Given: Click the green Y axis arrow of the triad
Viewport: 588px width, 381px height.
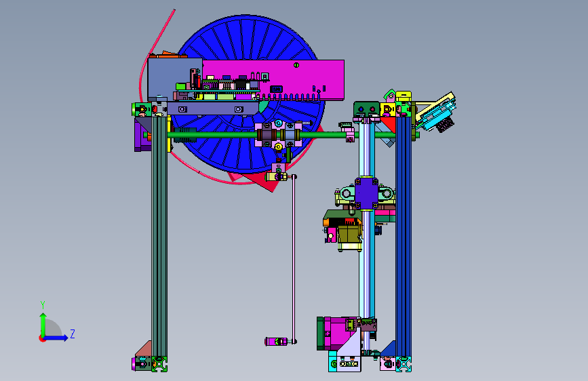Looking at the screenshot, I should tap(43, 324).
